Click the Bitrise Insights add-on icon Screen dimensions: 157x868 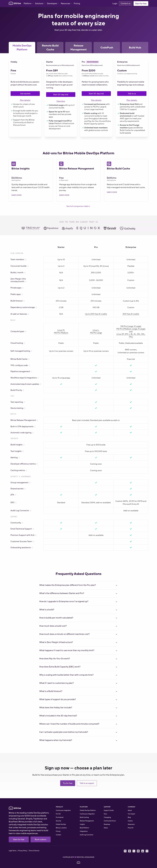tap(14, 164)
